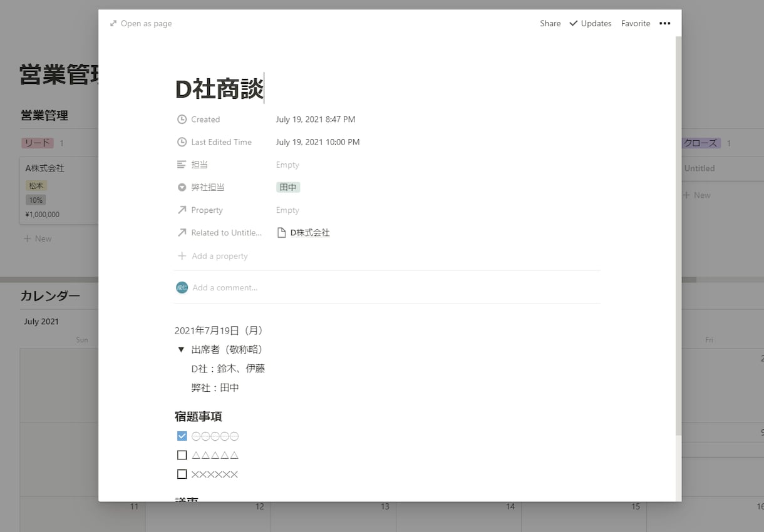Click the Open as page link

point(141,24)
